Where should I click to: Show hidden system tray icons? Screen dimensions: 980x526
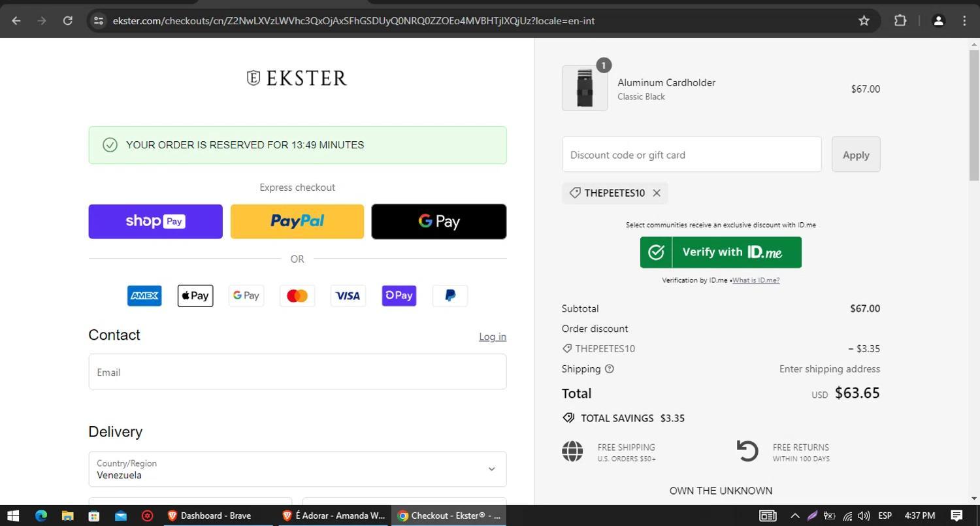(795, 516)
